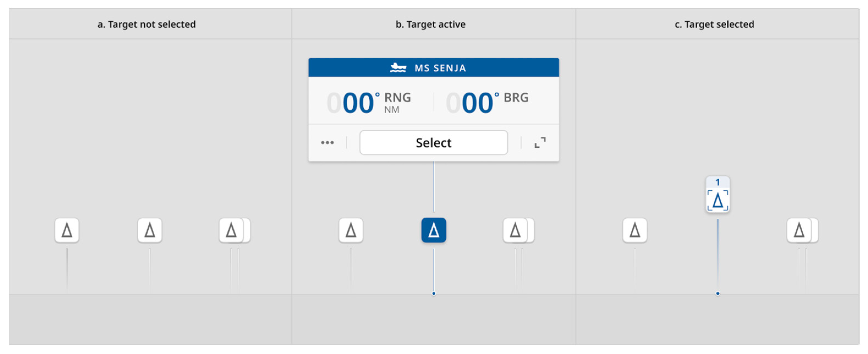Select middle target in "Target not selected" panel

[150, 230]
